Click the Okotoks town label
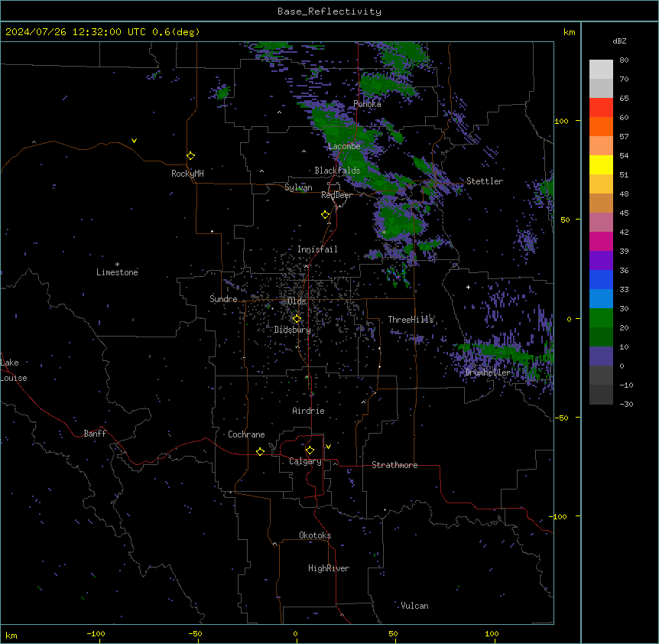The width and height of the screenshot is (659, 644). click(x=315, y=535)
